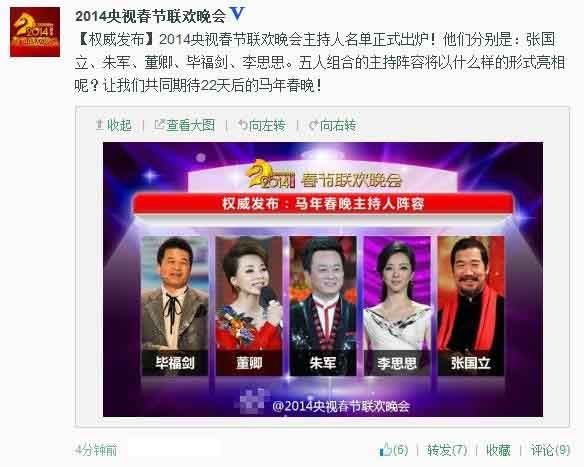The image size is (584, 467).
Task: Open the 2014央视春节联欢晚会 account name
Action: coord(150,16)
